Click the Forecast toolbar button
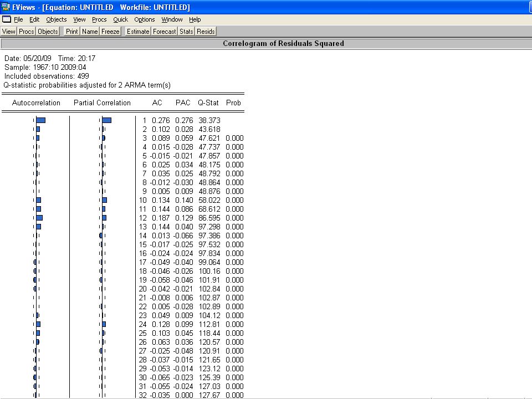 pyautogui.click(x=164, y=32)
